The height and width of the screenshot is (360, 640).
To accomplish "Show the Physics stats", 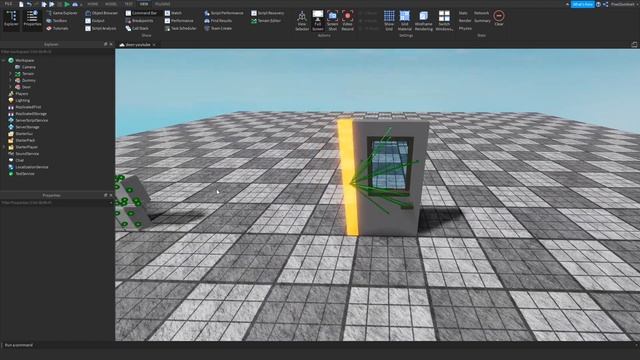I will (465, 29).
